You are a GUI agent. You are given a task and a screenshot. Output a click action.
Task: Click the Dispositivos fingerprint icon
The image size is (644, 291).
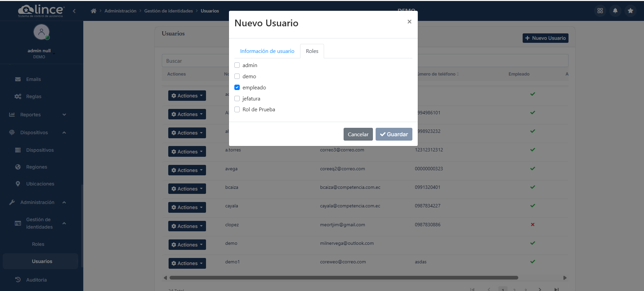click(x=12, y=133)
